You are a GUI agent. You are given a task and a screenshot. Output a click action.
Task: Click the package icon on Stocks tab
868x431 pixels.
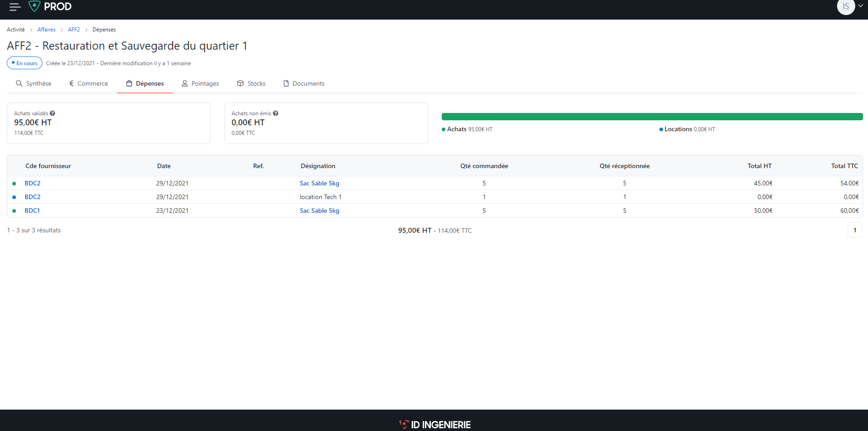(x=240, y=83)
